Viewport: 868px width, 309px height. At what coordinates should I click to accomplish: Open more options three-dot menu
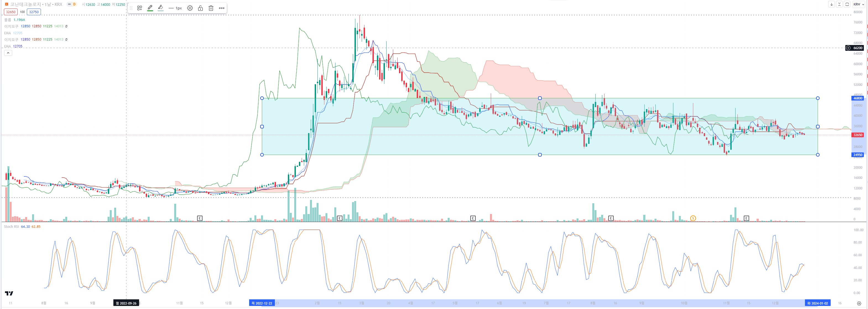coord(221,8)
